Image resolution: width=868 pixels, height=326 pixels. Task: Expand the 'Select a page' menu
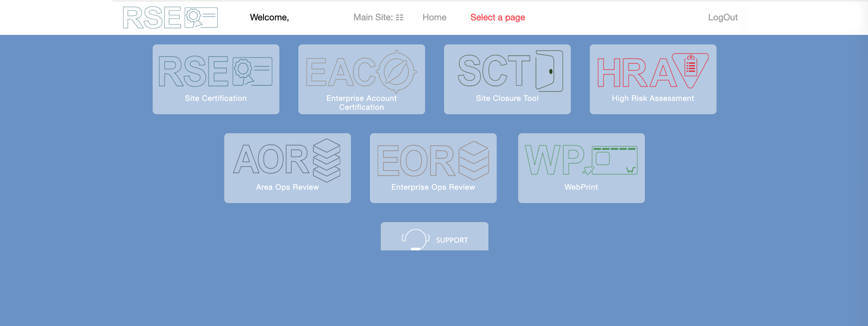tap(497, 17)
